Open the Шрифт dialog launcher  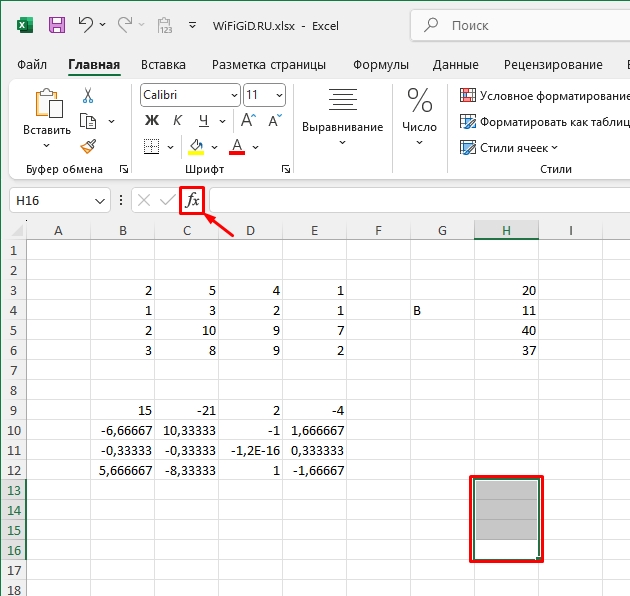286,169
